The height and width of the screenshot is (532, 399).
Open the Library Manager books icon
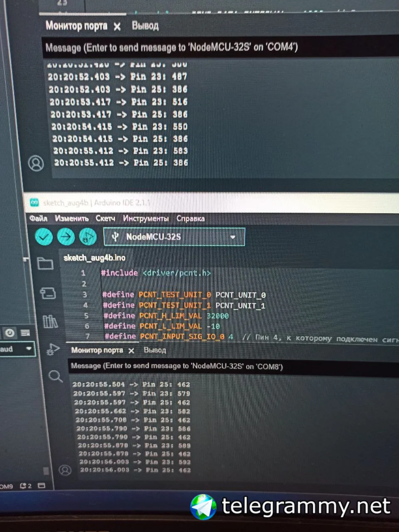tap(50, 321)
